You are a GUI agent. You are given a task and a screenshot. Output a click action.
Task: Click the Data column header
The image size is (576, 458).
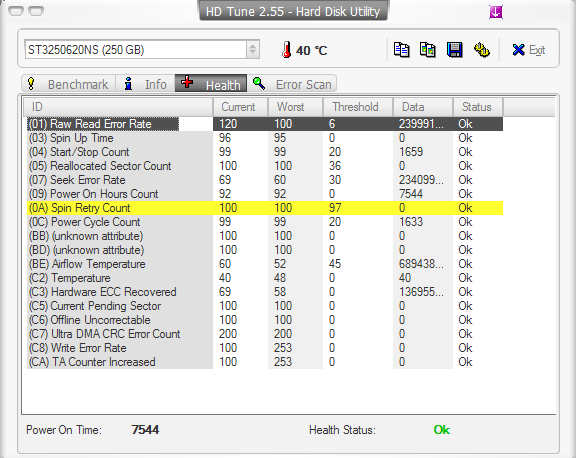423,107
